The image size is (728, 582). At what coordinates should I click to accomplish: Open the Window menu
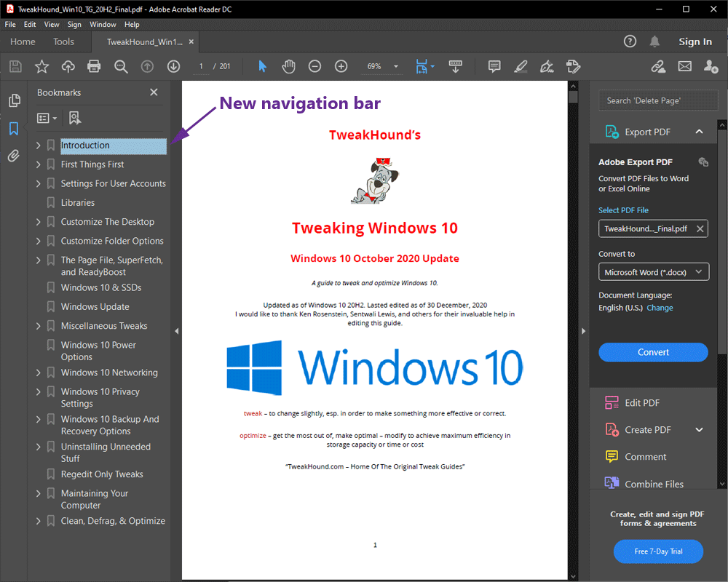coord(103,25)
